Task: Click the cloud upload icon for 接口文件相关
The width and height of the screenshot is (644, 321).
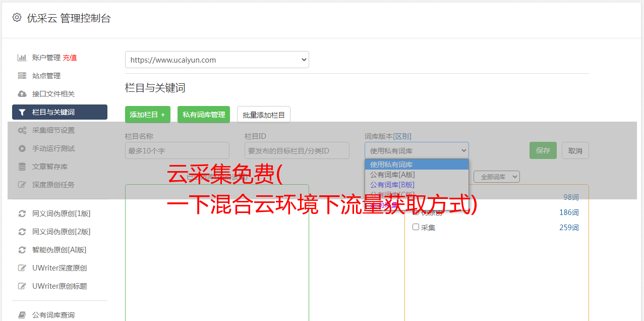Action: [22, 94]
